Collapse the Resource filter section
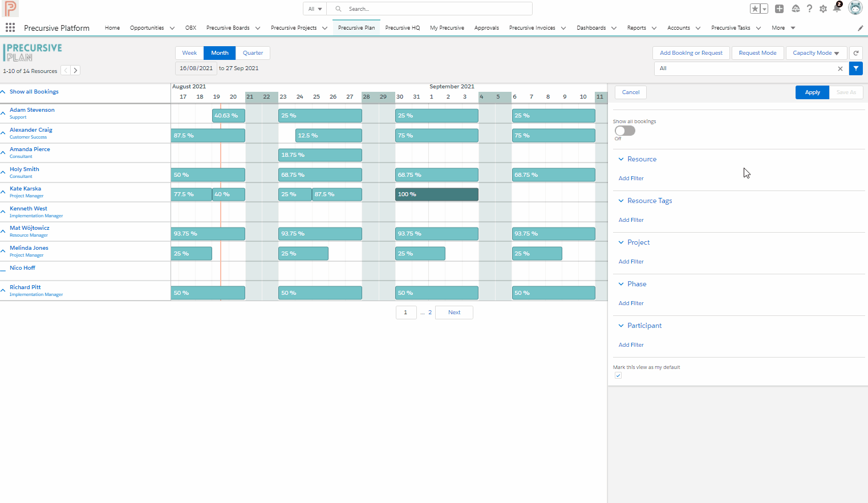Viewport: 868px width, 503px height. (621, 159)
